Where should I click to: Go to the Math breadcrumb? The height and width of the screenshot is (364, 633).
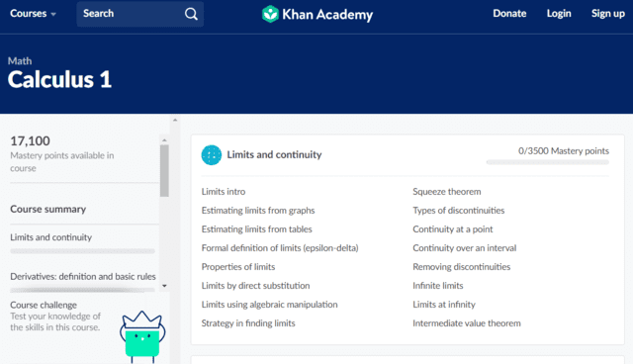20,61
